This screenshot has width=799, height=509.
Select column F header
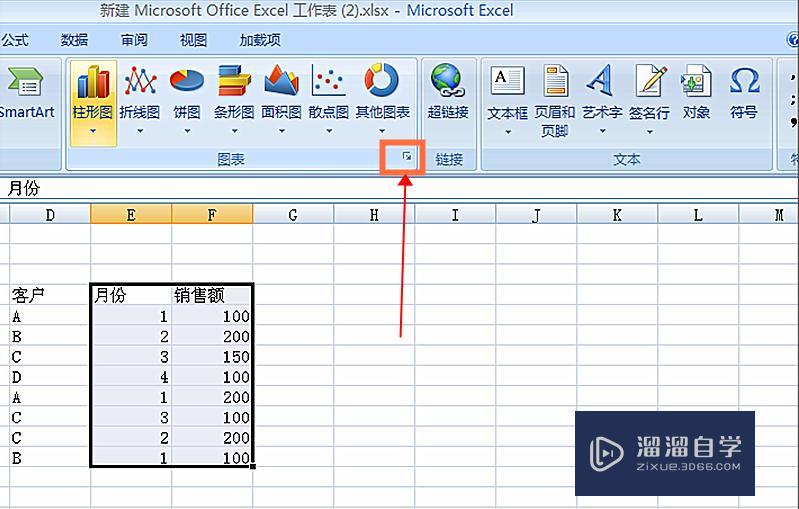coord(212,215)
